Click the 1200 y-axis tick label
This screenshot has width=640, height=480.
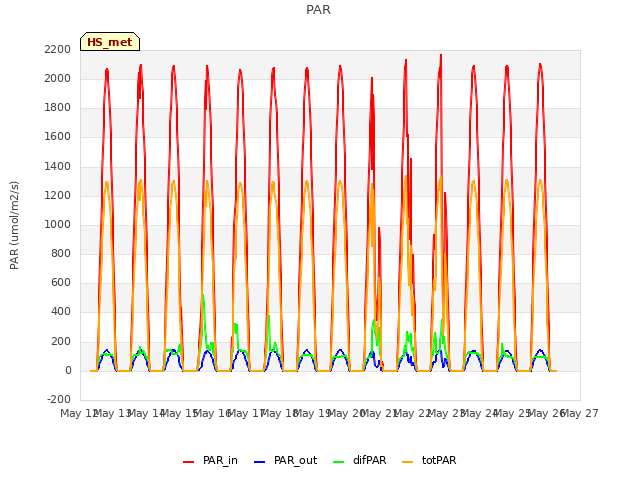click(58, 196)
